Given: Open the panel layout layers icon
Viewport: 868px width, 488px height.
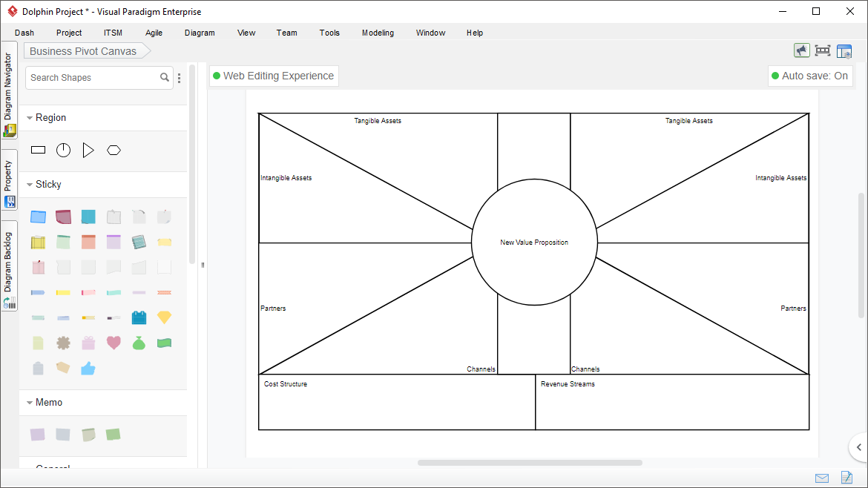Looking at the screenshot, I should [x=844, y=51].
